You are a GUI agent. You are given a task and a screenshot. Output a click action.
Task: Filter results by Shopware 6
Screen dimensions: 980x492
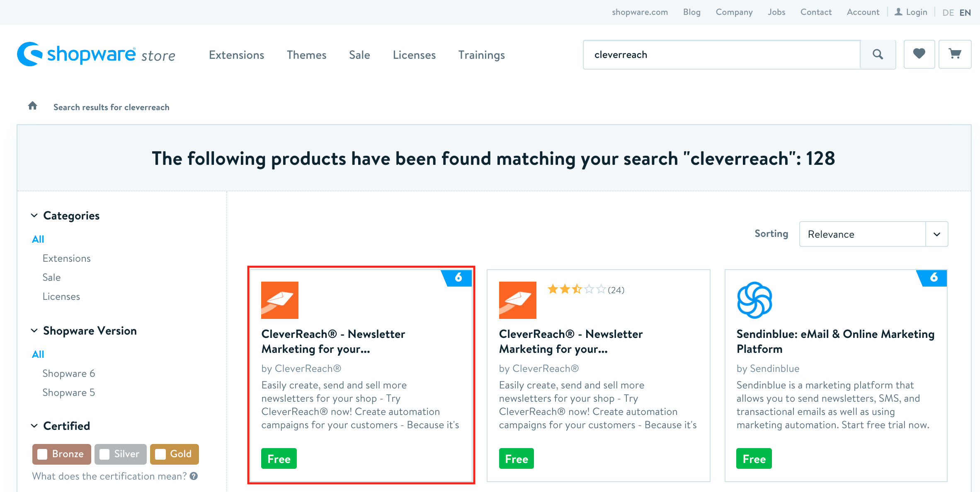pyautogui.click(x=68, y=373)
